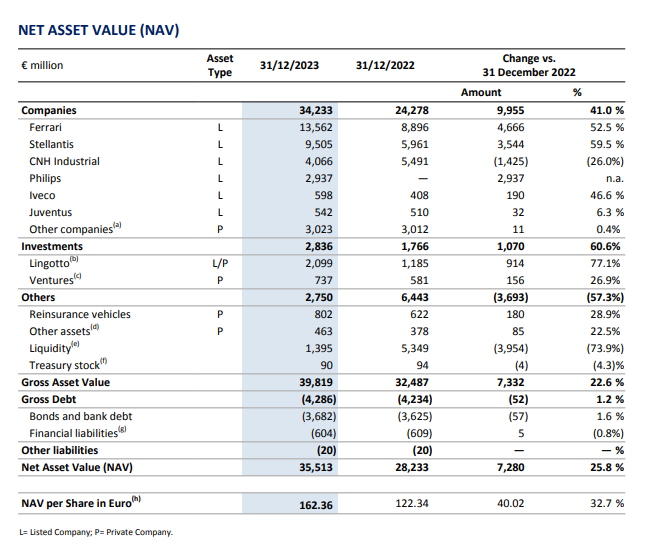Click the 'Asset Type' column header
The width and height of the screenshot is (660, 546).
pos(220,65)
